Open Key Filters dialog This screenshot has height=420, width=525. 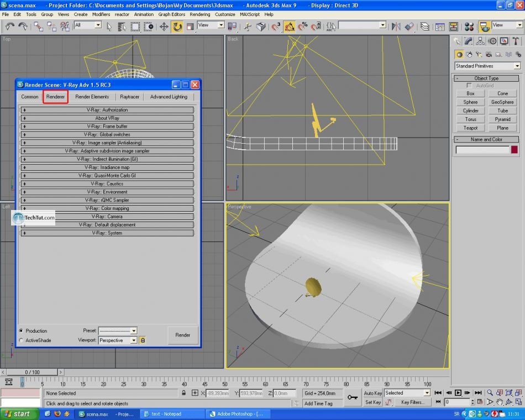point(412,402)
